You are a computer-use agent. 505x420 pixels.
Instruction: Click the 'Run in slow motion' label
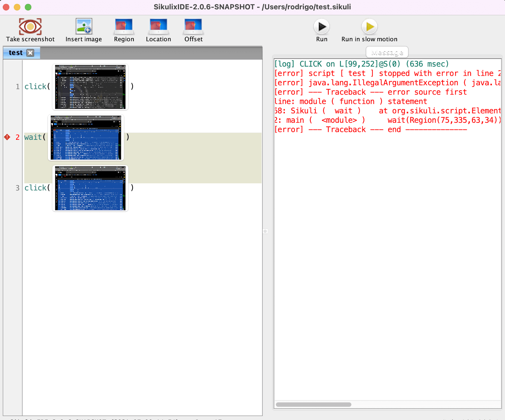[x=369, y=39]
